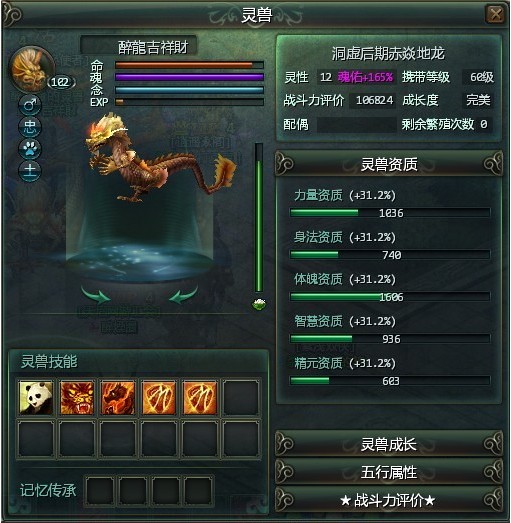Image resolution: width=511 pixels, height=523 pixels.
Task: Click the 忠 loyalty icon
Action: (30, 127)
